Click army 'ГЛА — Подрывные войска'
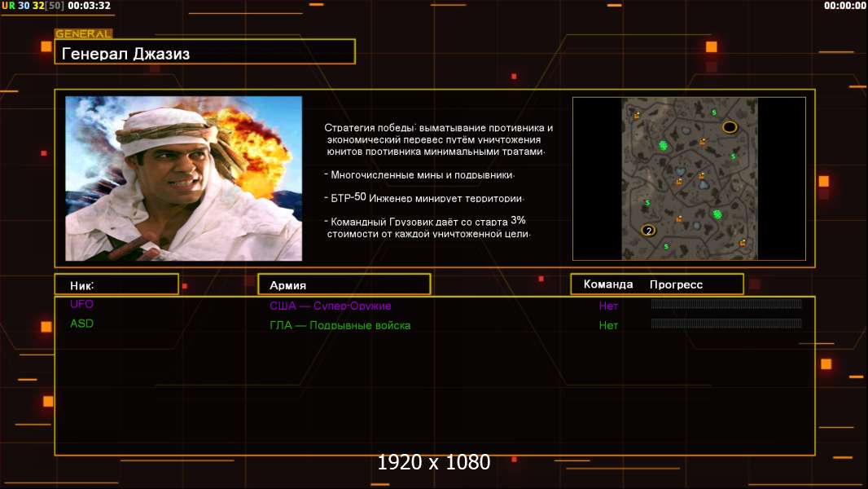The height and width of the screenshot is (489, 868). (340, 326)
